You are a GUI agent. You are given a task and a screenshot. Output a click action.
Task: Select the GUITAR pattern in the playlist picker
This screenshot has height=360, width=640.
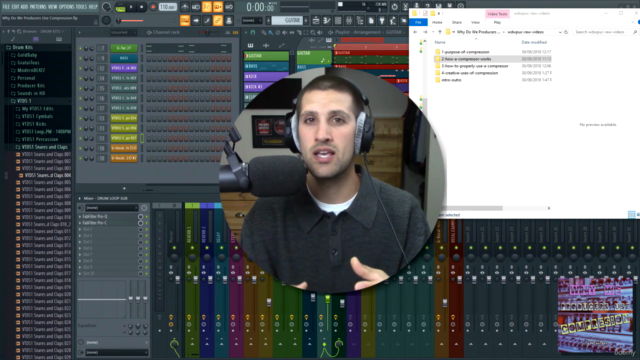266,56
